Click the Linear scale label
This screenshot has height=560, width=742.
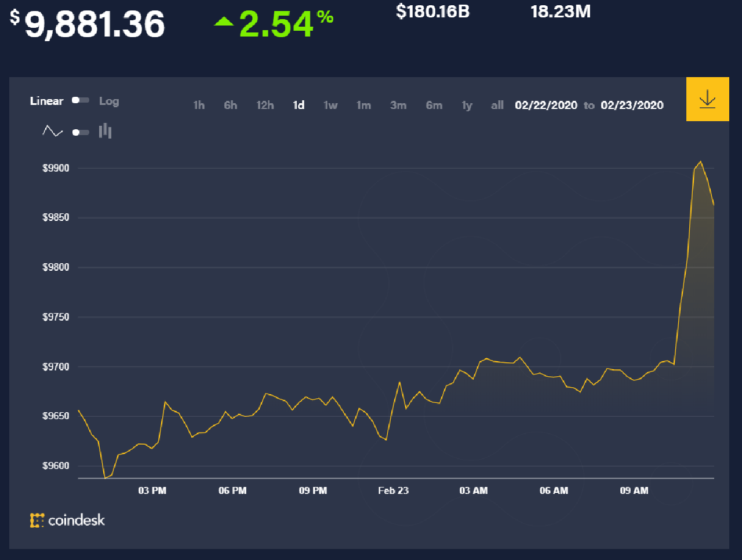click(x=46, y=101)
